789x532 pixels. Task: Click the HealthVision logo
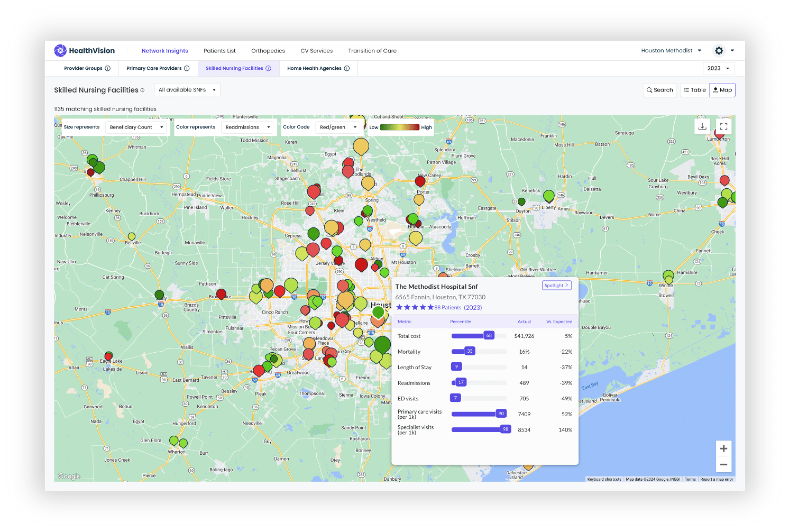85,51
